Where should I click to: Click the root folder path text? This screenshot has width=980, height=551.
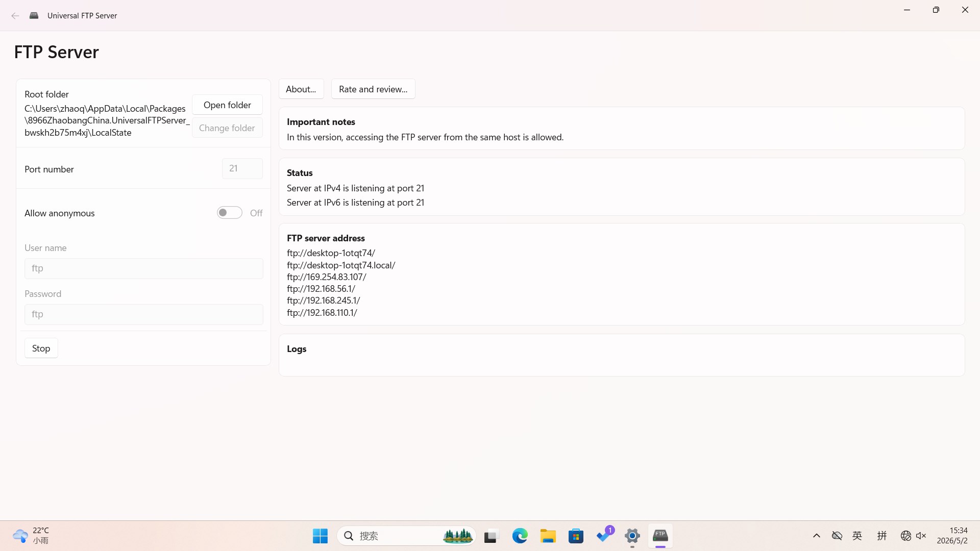tap(107, 120)
